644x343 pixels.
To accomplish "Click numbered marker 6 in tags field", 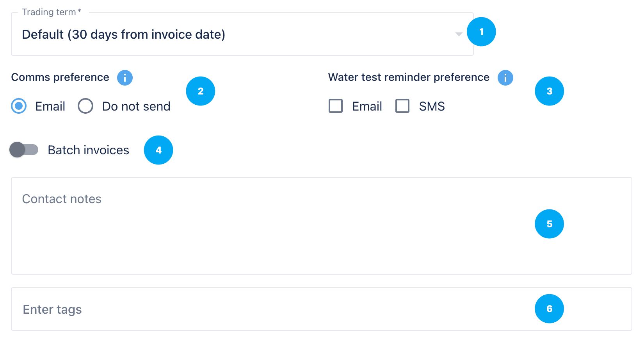I will (549, 309).
